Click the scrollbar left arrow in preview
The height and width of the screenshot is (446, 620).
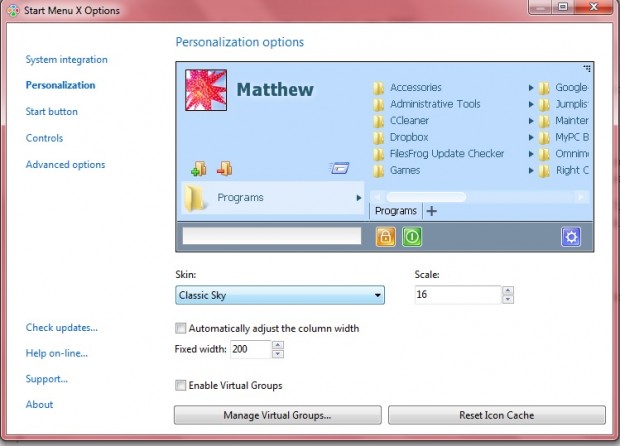378,197
